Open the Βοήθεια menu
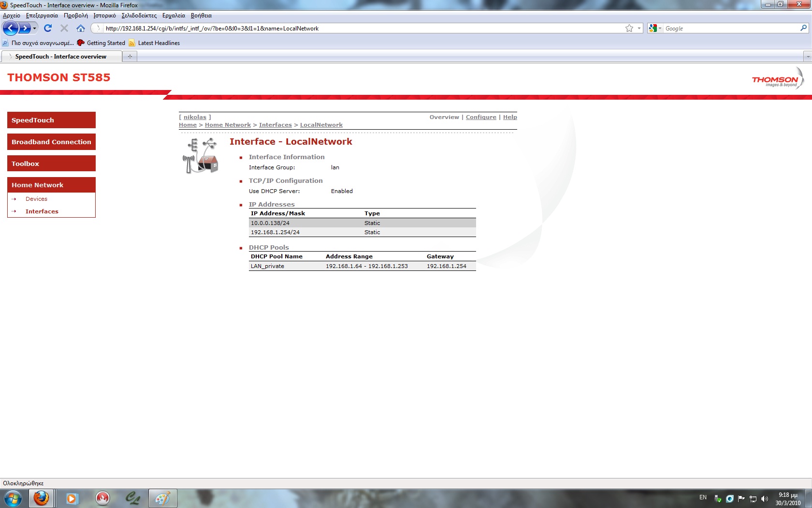Screen dimensions: 812x508 [201, 15]
